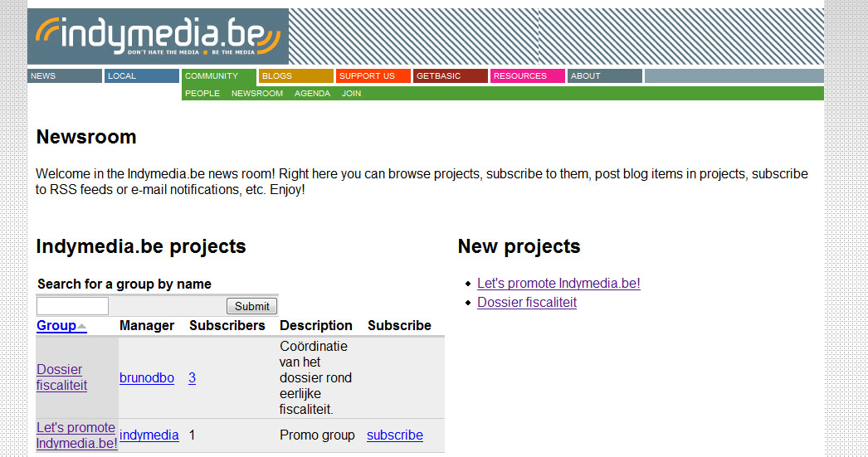Screen dimensions: 868x457
Task: Open the RESOURCES menu tab
Action: 528,75
